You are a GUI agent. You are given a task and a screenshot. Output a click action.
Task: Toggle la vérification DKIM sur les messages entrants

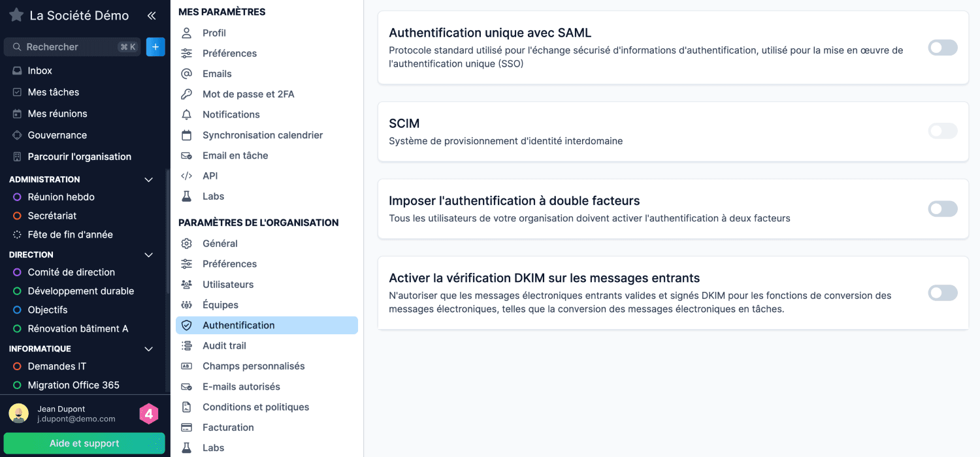942,292
